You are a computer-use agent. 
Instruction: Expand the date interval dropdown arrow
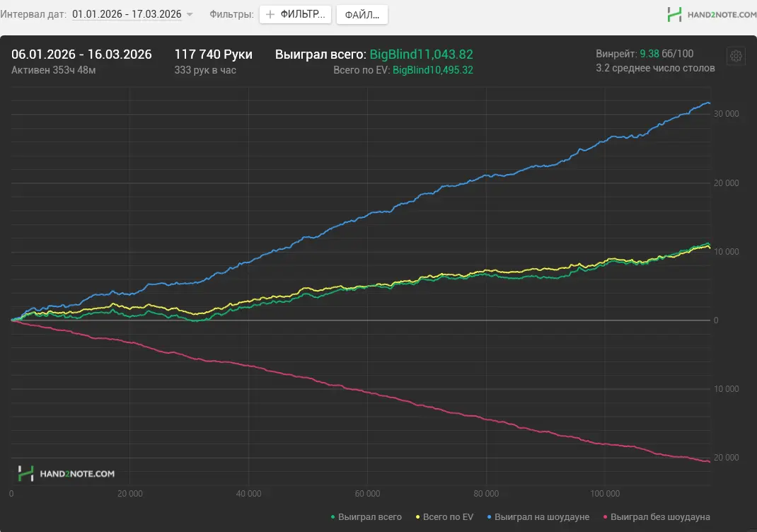[x=190, y=15]
